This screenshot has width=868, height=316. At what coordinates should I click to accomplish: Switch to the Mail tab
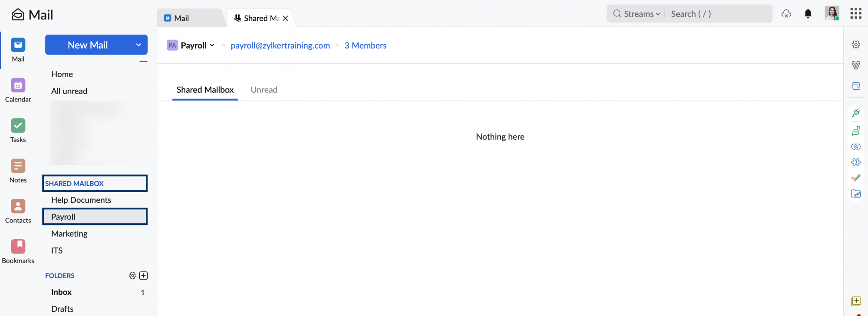181,18
